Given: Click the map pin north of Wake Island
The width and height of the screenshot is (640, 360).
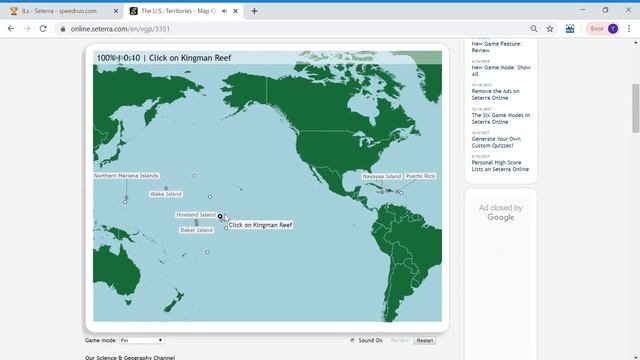Looking at the screenshot, I should pos(195,176).
